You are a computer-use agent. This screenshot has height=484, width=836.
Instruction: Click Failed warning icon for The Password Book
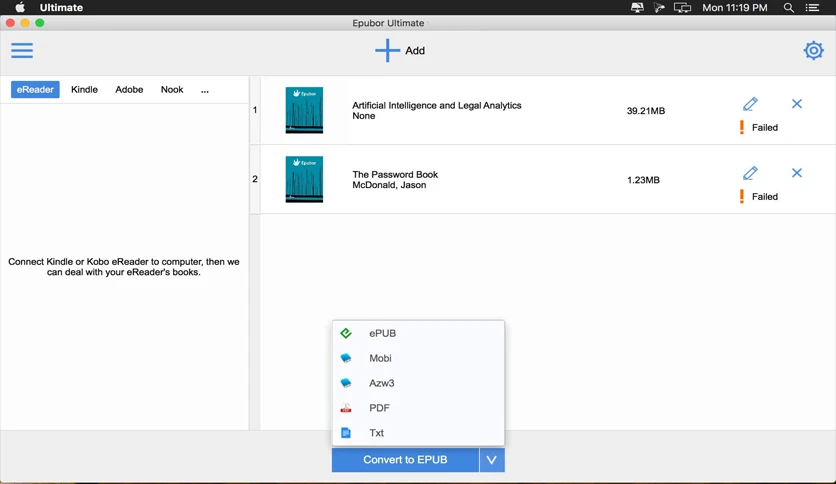coord(742,197)
